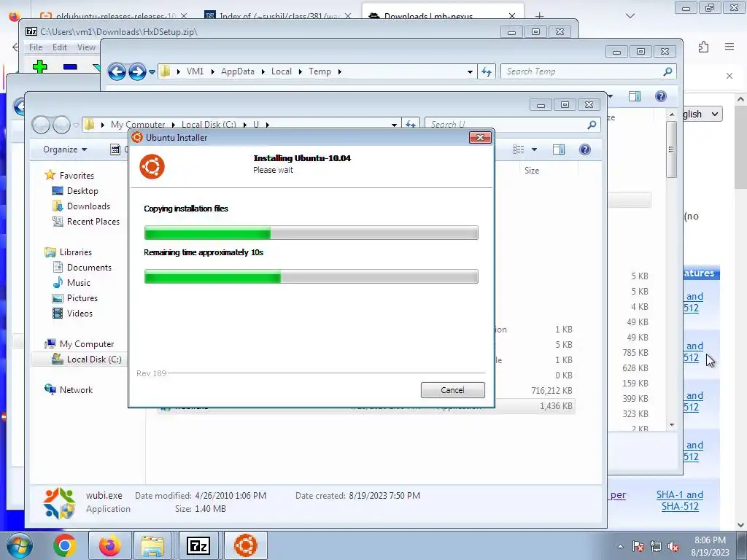
Task: Click 7-Zip Extract blue minus icon
Action: tap(70, 66)
